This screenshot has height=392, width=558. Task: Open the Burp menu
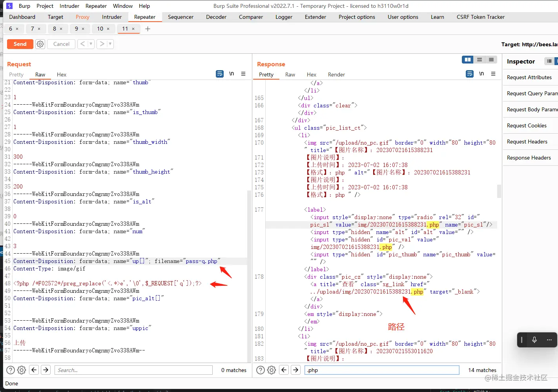click(x=24, y=6)
